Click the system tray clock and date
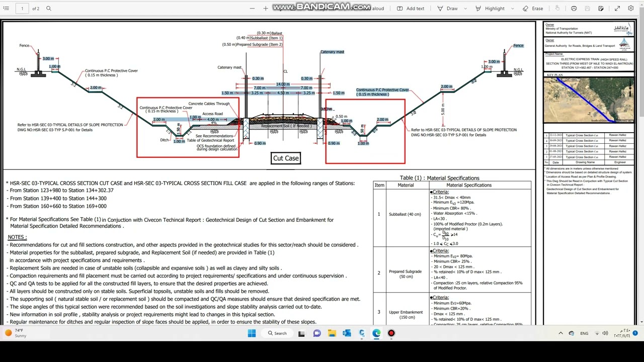644x362 pixels. pos(621,333)
